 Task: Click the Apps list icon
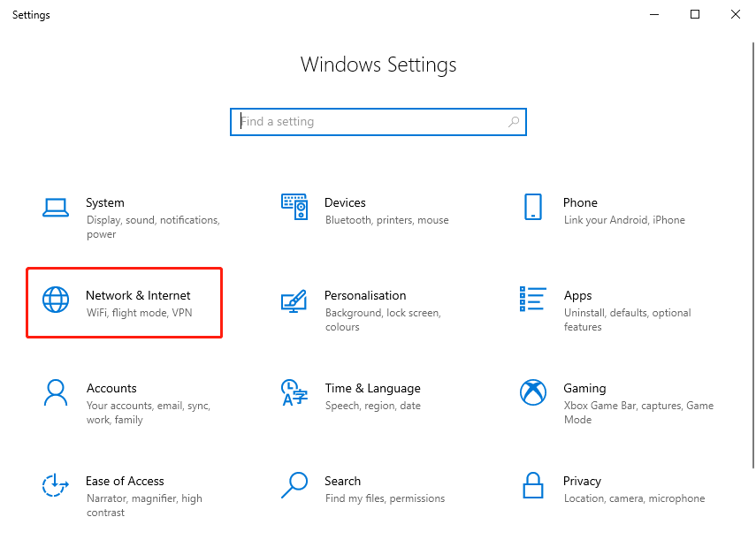pyautogui.click(x=532, y=300)
